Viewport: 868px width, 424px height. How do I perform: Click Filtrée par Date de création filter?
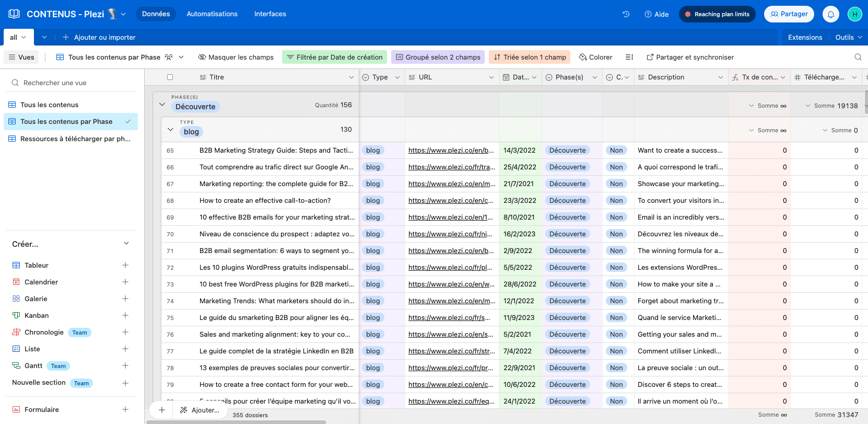click(x=335, y=57)
